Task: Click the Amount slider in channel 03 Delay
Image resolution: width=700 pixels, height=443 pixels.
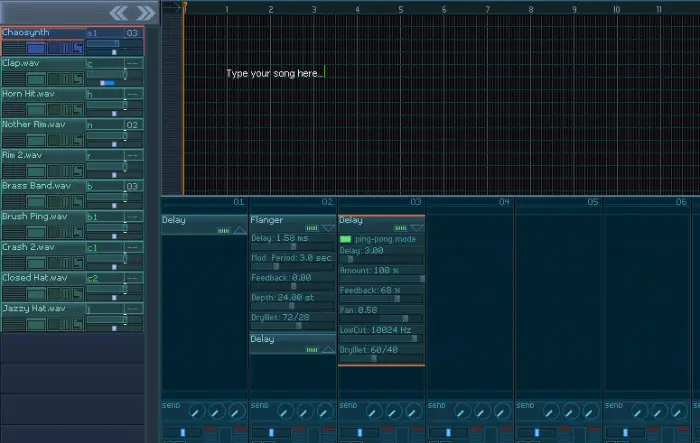Action: coord(381,279)
